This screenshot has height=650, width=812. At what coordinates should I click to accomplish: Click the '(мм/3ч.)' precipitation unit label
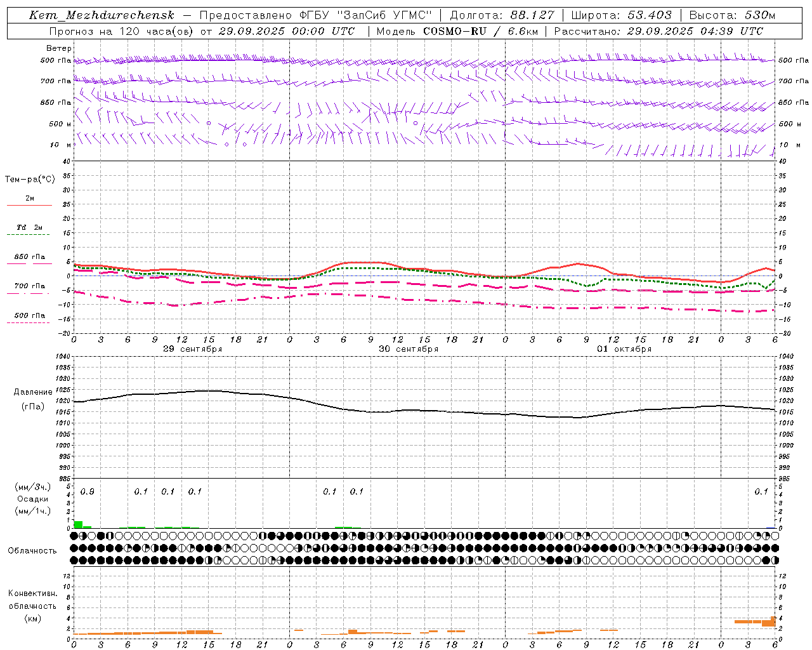pyautogui.click(x=33, y=487)
